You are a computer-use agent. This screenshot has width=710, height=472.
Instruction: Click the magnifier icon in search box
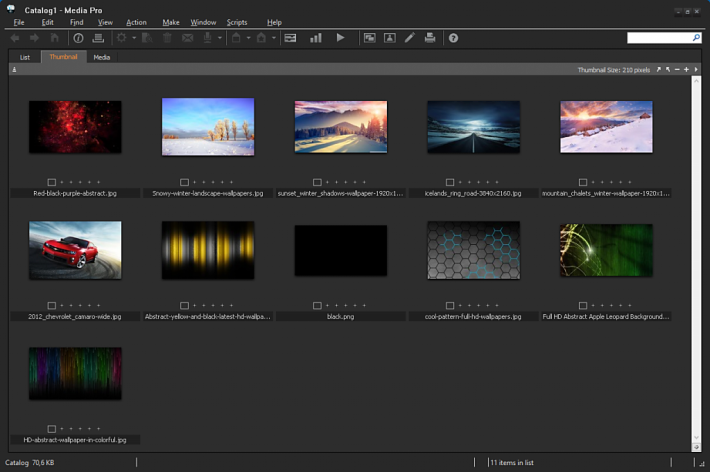(696, 38)
